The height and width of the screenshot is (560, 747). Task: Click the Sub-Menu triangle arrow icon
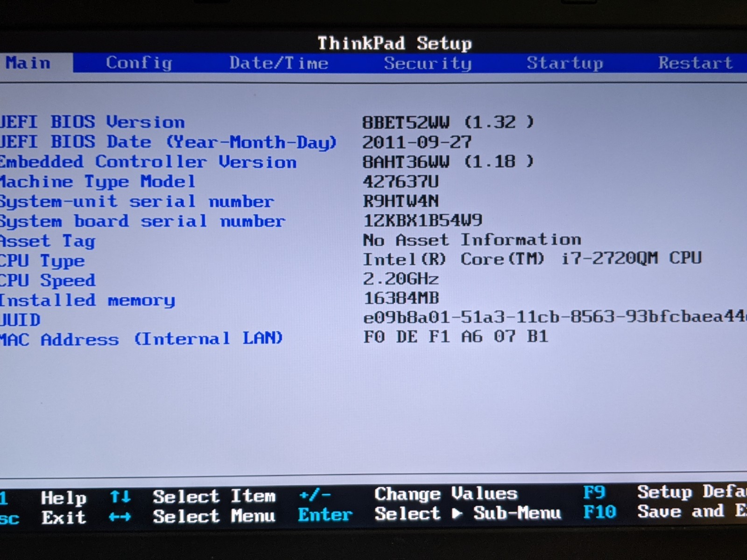coord(457,514)
